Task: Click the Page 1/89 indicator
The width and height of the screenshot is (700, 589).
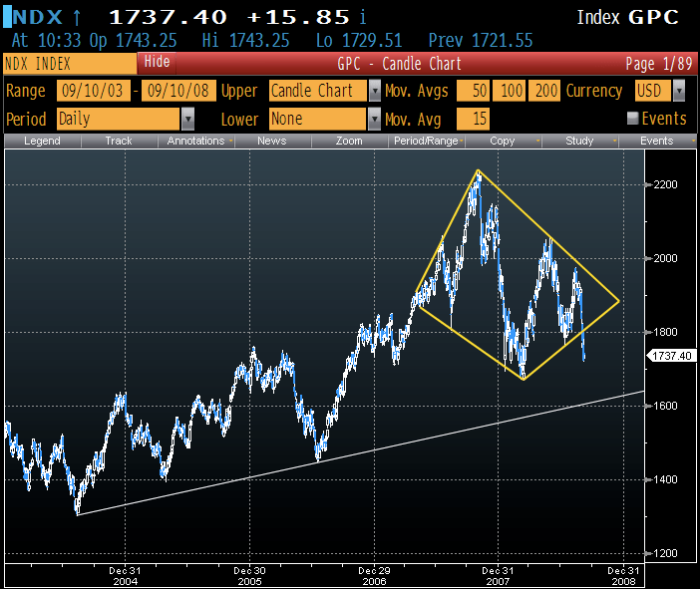Action: click(659, 64)
